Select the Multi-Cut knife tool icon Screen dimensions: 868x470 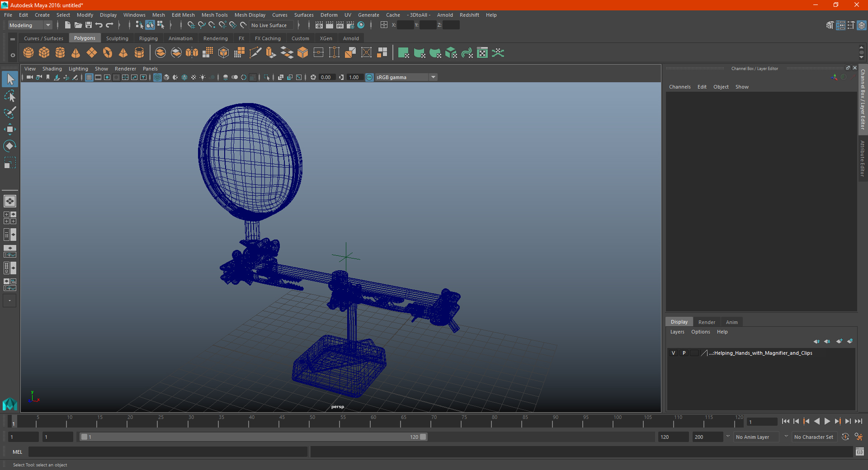[255, 53]
